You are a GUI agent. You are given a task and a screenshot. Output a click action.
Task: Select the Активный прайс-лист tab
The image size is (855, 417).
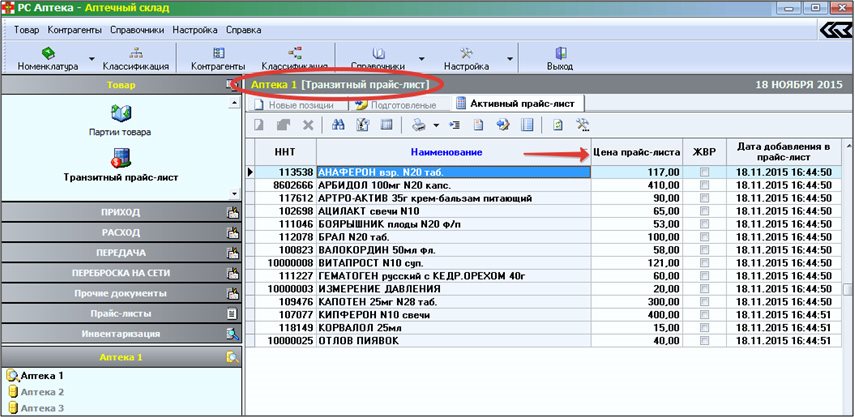pyautogui.click(x=517, y=104)
